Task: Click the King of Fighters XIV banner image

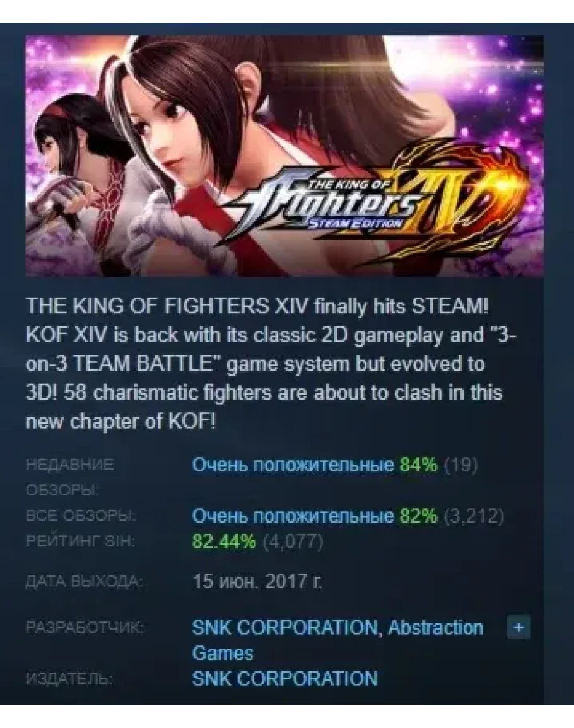Action: 284,156
